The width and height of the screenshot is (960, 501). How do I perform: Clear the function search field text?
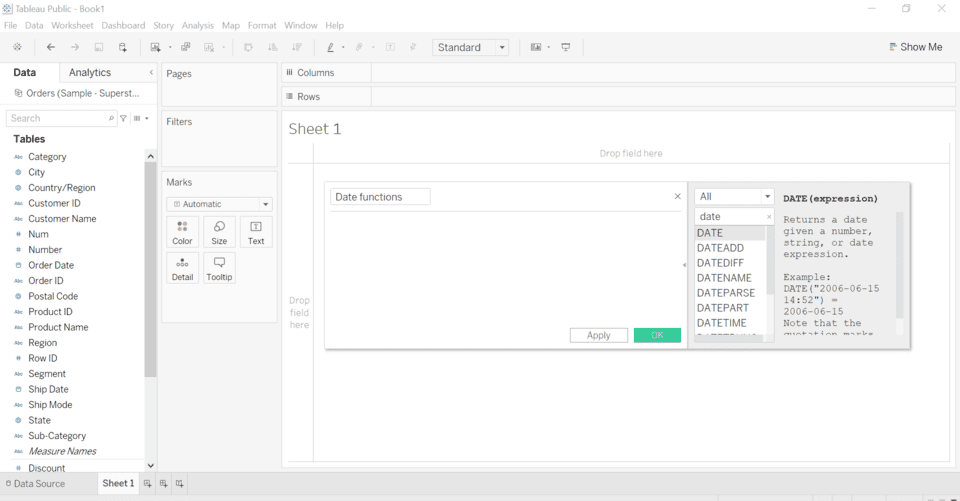(x=769, y=217)
